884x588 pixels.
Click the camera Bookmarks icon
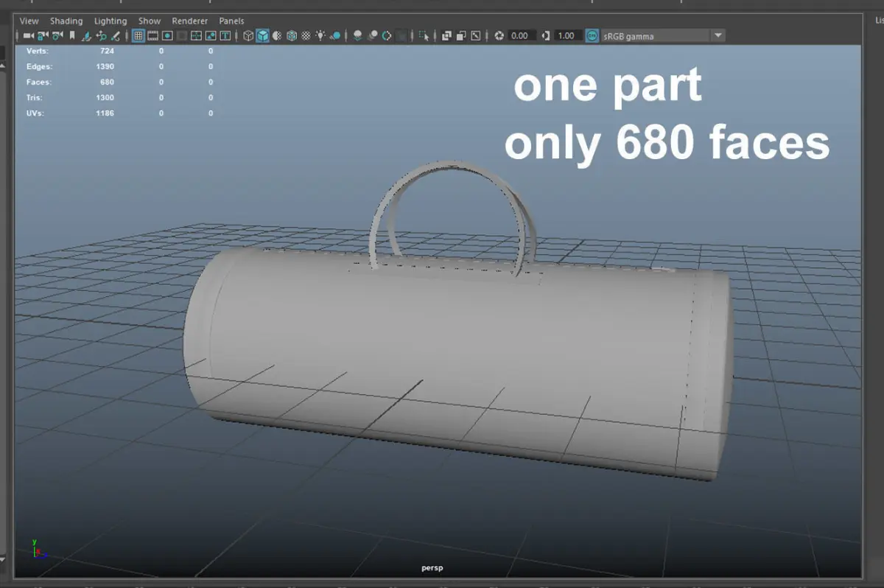click(72, 35)
